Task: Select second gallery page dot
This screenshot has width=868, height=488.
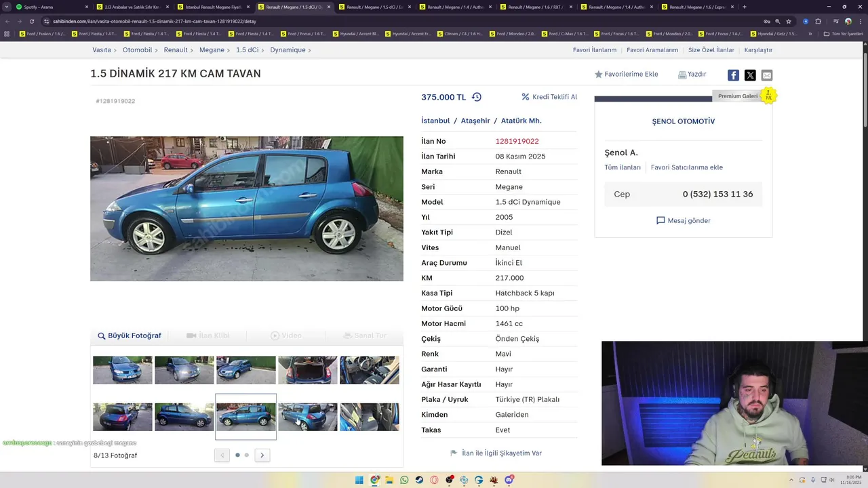Action: tap(247, 455)
